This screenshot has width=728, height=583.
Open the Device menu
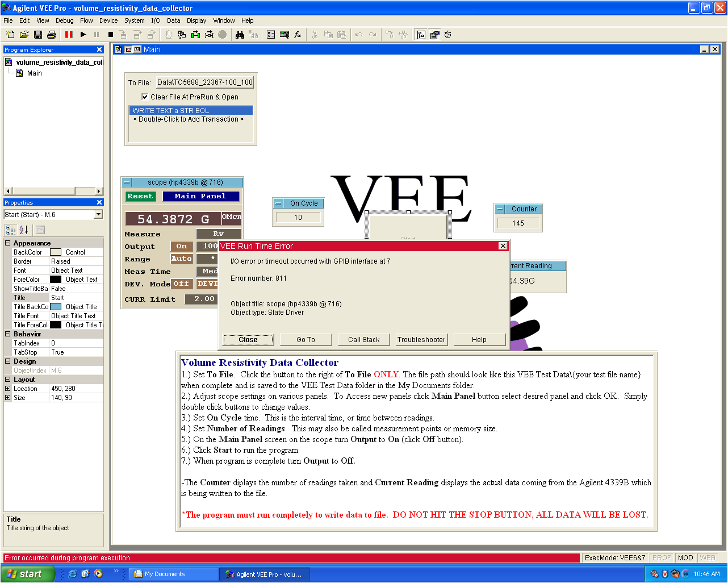click(x=108, y=20)
